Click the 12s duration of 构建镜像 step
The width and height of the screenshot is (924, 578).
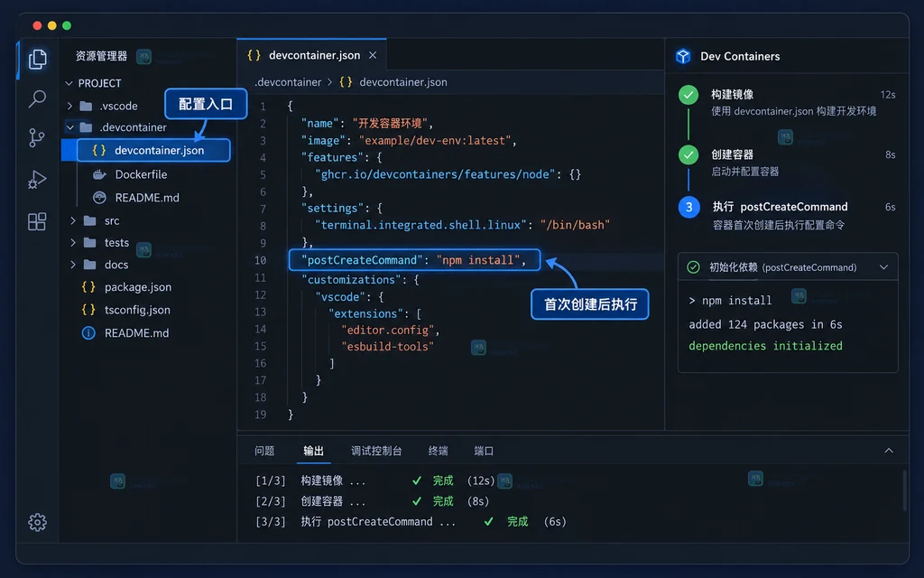click(x=888, y=94)
